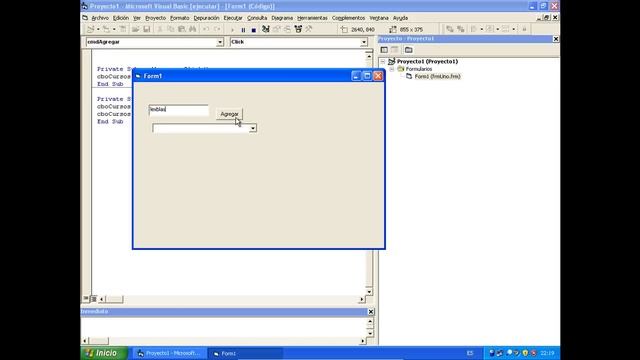
Task: Click Inicio start button
Action: pos(104,353)
